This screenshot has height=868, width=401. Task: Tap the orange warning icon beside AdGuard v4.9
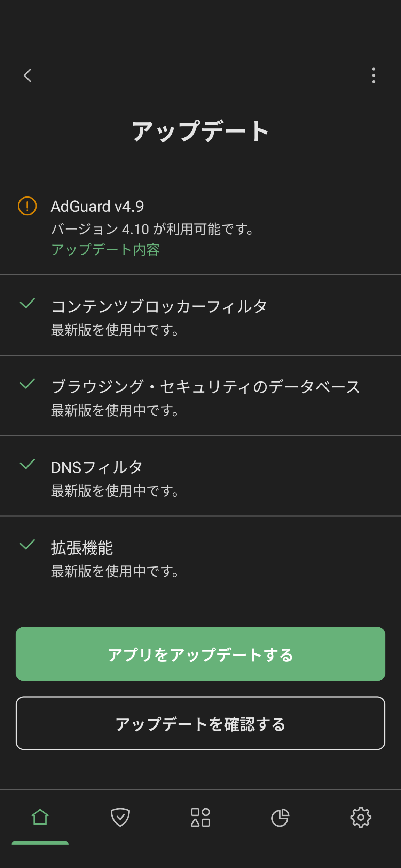(27, 206)
